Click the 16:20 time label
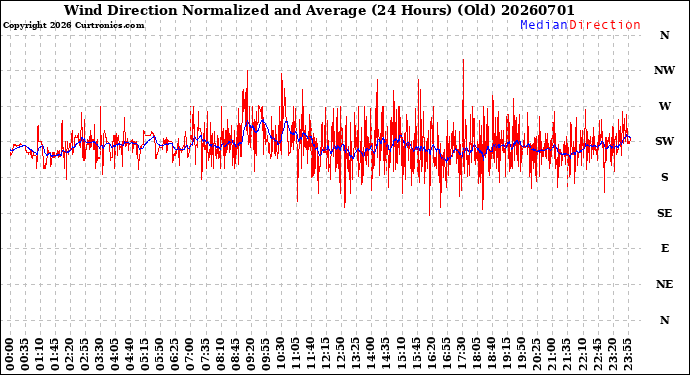This screenshot has width=690, height=375. tap(431, 354)
